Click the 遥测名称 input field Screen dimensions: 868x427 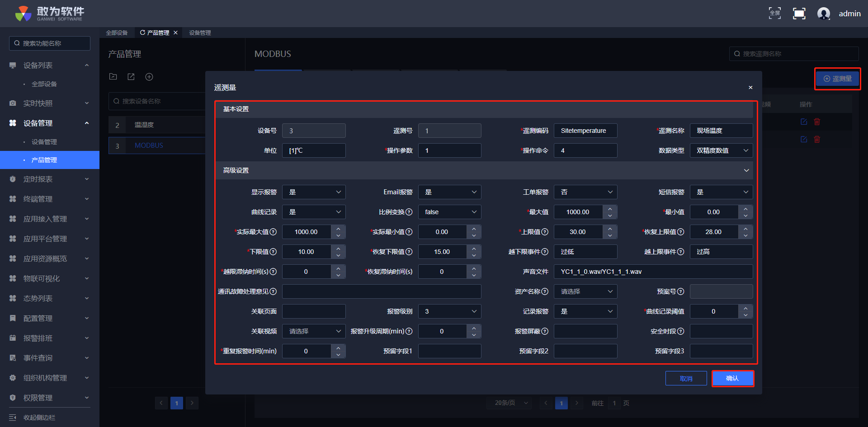[721, 131]
